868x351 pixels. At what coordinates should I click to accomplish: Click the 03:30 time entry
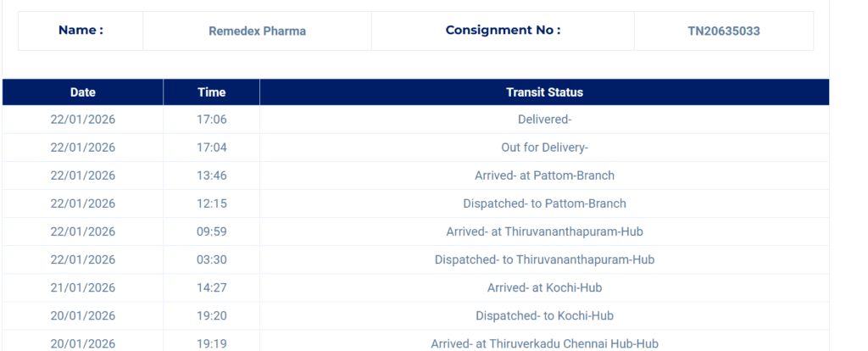(x=212, y=259)
